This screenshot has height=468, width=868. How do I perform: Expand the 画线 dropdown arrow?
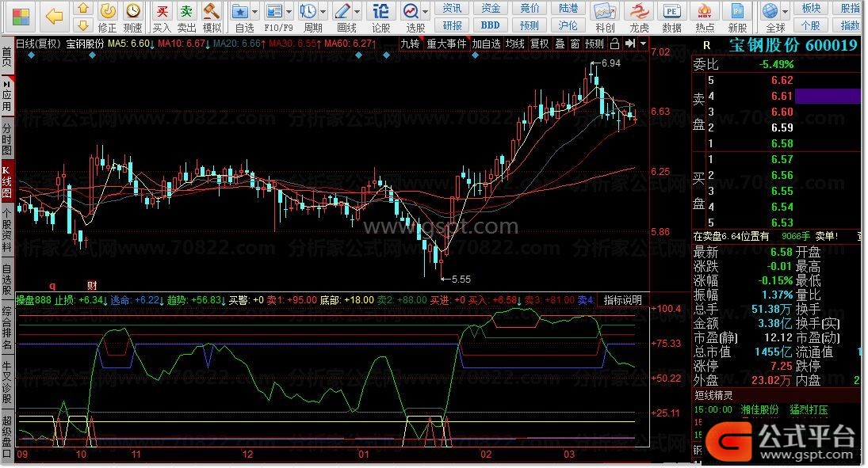[357, 12]
